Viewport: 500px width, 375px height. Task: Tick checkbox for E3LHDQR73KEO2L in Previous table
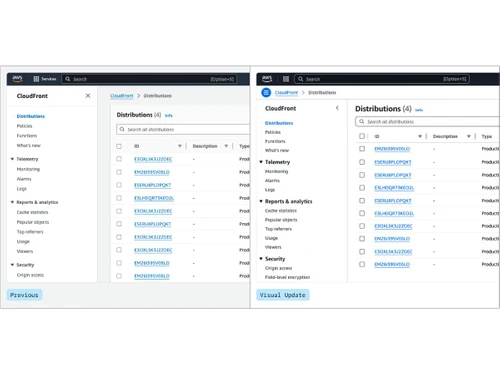coord(119,198)
